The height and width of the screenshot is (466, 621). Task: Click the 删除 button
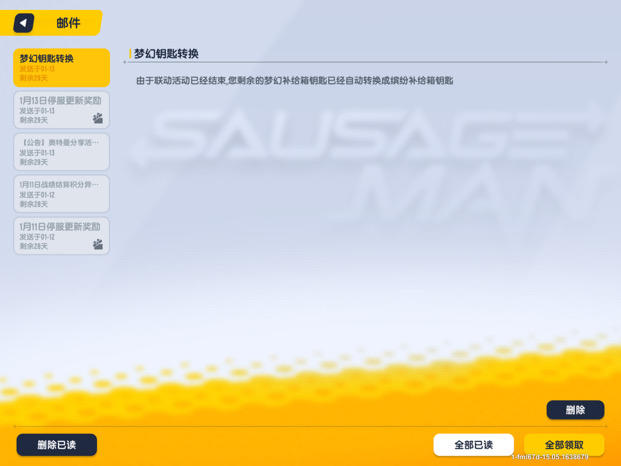point(575,410)
